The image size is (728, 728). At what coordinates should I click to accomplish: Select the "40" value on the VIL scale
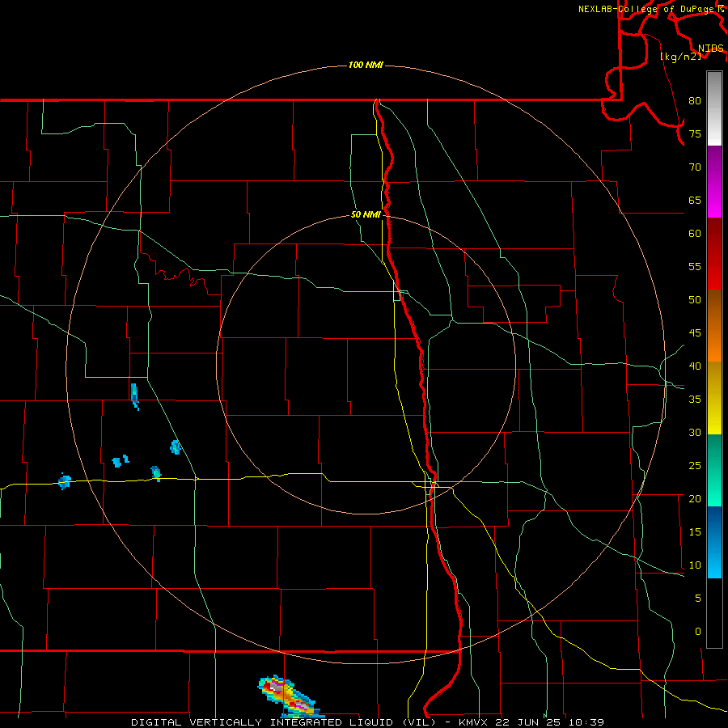coord(695,366)
